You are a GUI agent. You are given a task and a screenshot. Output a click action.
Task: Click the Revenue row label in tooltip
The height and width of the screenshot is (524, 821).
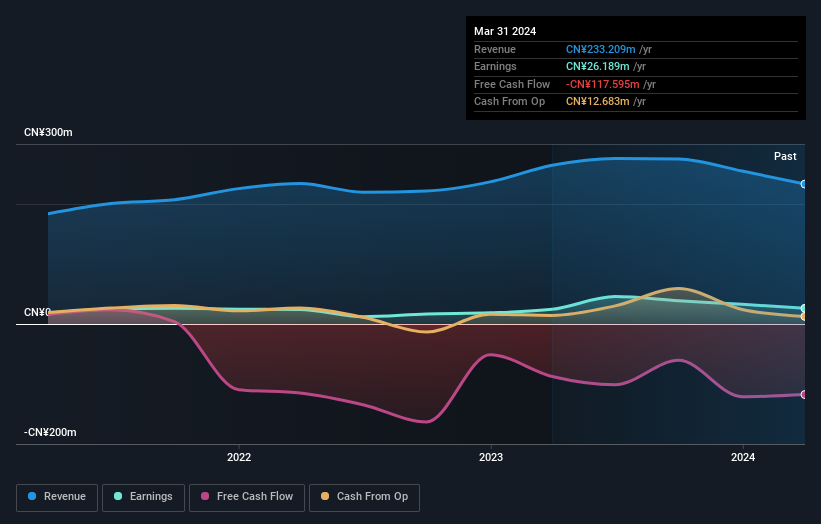tap(495, 49)
